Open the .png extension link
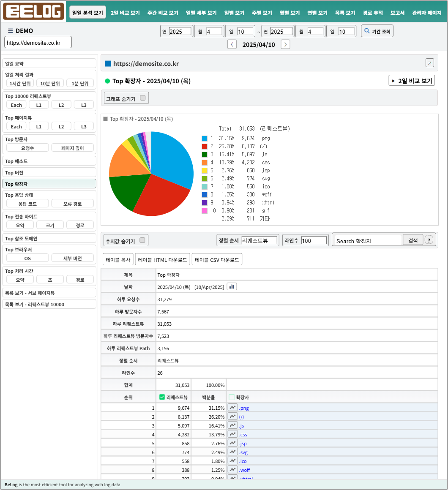Viewport: 448px width, 490px height. point(244,408)
